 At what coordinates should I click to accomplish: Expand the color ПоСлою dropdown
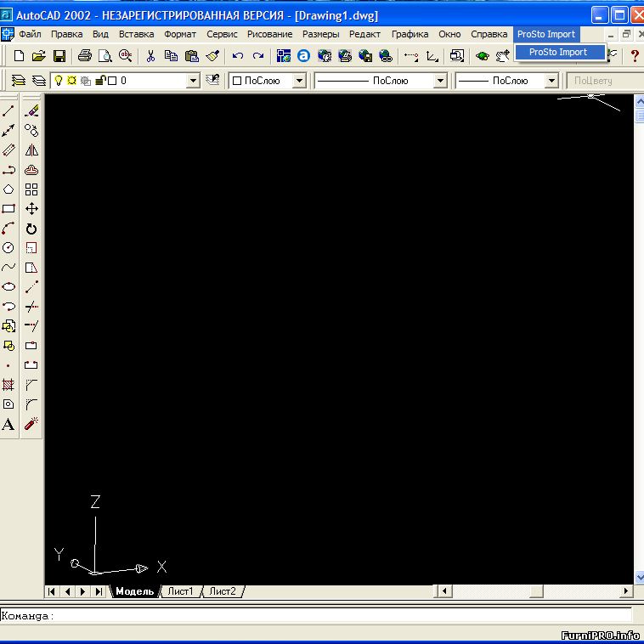[x=299, y=81]
